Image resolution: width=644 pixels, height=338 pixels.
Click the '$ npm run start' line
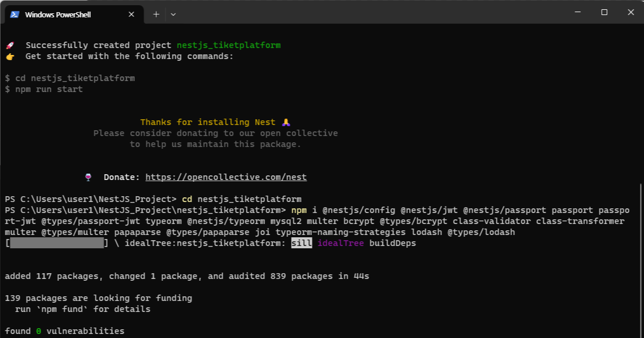point(44,89)
